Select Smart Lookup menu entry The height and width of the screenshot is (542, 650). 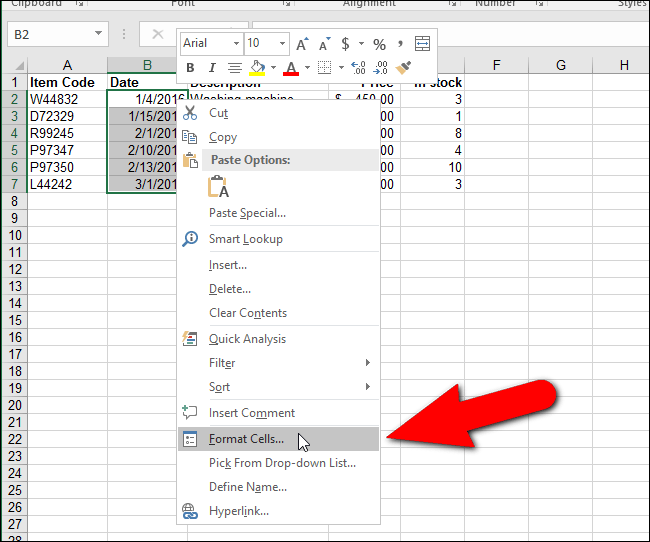click(x=279, y=239)
